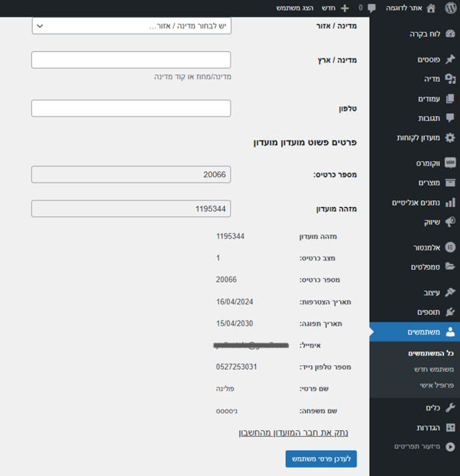Open משתמש חדש submenu item
Image resolution: width=460 pixels, height=476 pixels.
pyautogui.click(x=433, y=369)
